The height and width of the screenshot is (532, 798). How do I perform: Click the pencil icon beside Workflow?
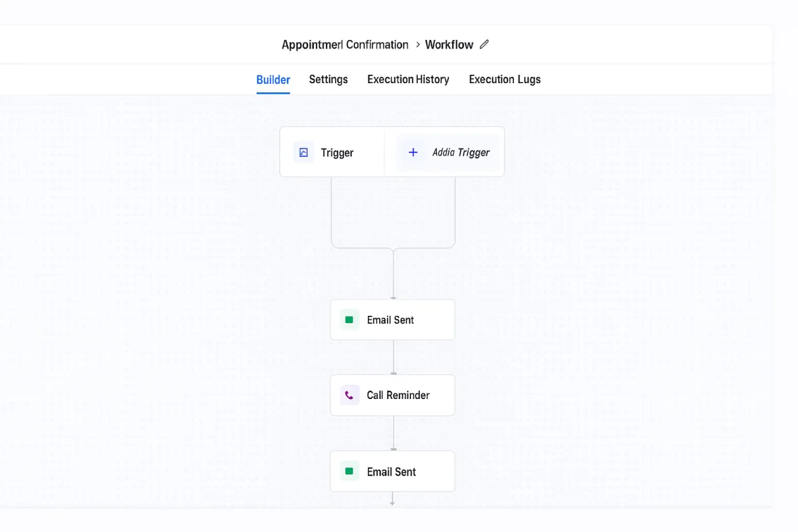(484, 45)
